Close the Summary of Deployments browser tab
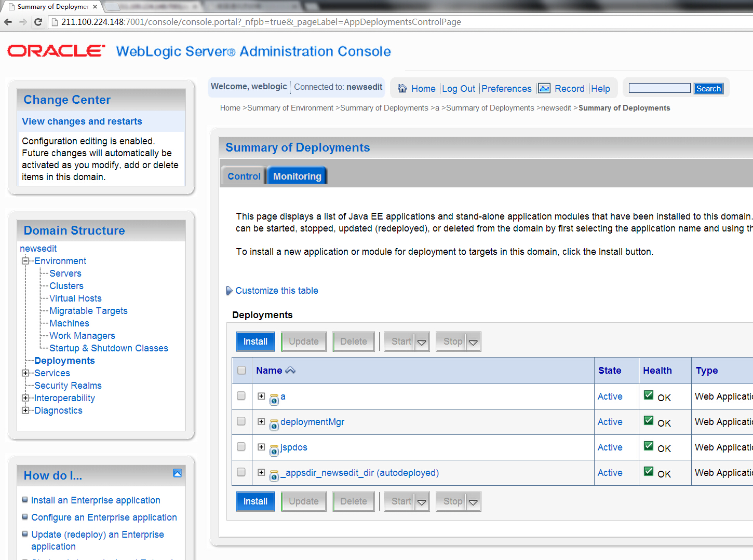The image size is (753, 560). (x=95, y=7)
